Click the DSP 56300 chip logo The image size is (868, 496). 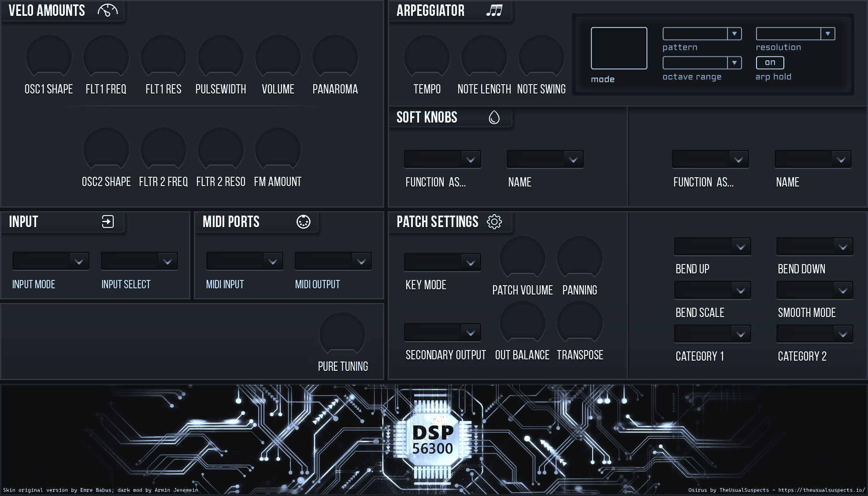tap(433, 440)
